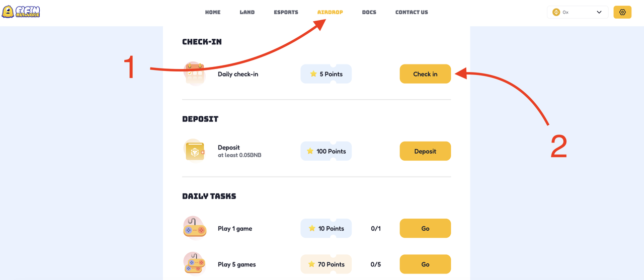This screenshot has height=280, width=644.
Task: Click the 70 Points reward badge
Action: (x=326, y=264)
